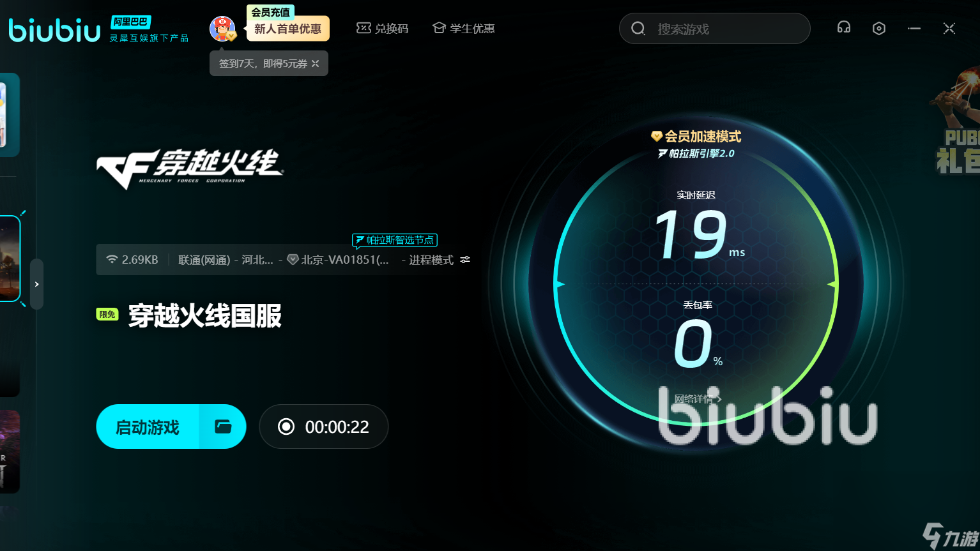Open 兑换码 redeem code page

tap(382, 29)
